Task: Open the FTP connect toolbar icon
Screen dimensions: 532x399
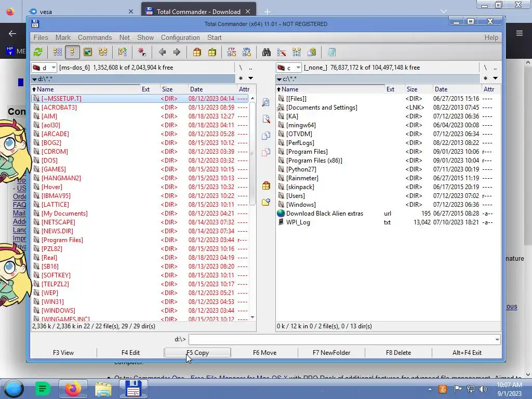Action: (232, 52)
